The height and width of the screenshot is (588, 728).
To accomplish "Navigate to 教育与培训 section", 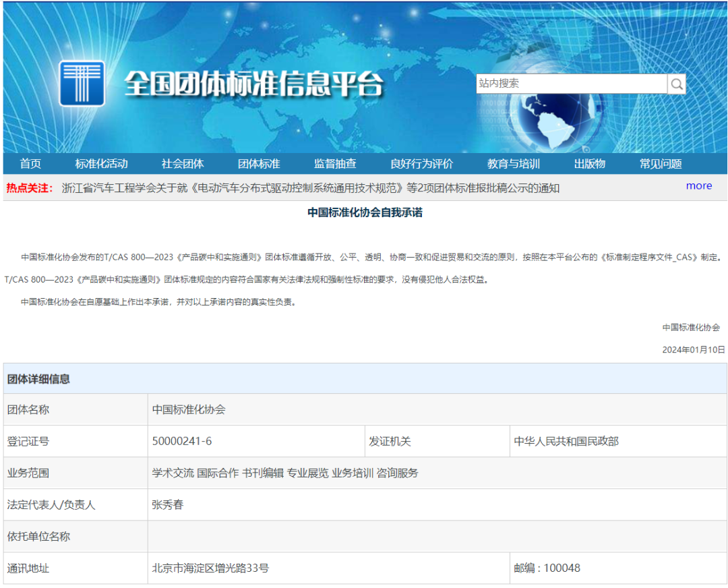I will (x=514, y=164).
